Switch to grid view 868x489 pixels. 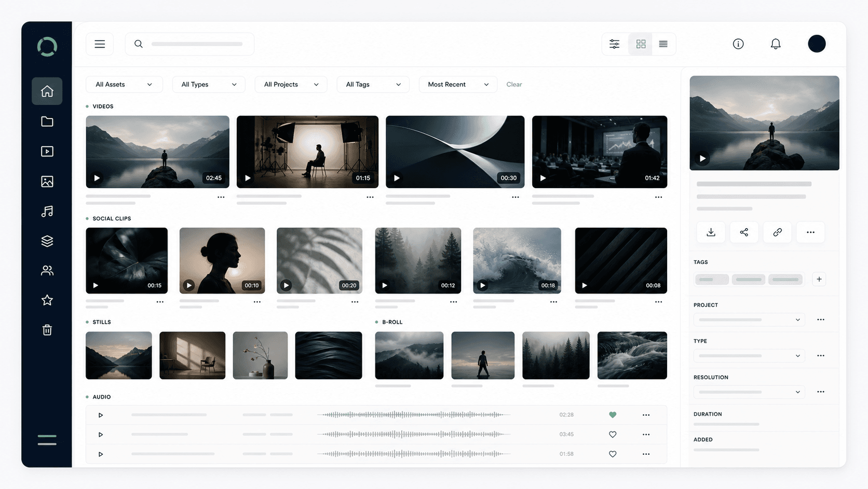coord(641,44)
